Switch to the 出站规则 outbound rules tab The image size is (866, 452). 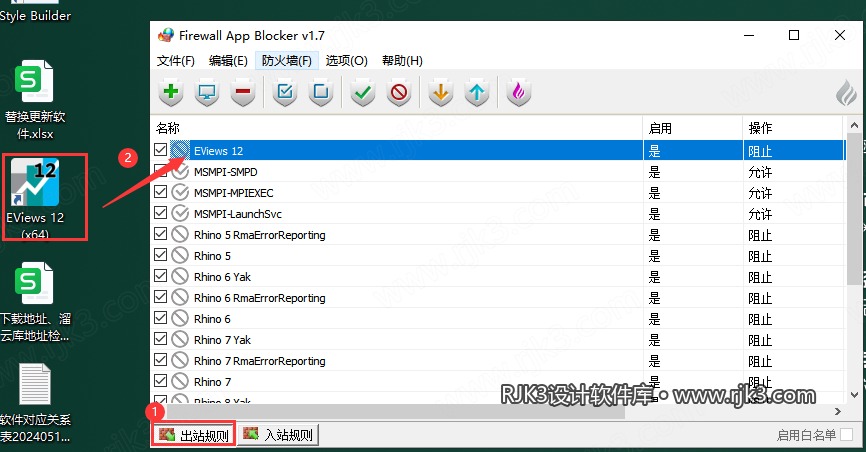[x=194, y=434]
